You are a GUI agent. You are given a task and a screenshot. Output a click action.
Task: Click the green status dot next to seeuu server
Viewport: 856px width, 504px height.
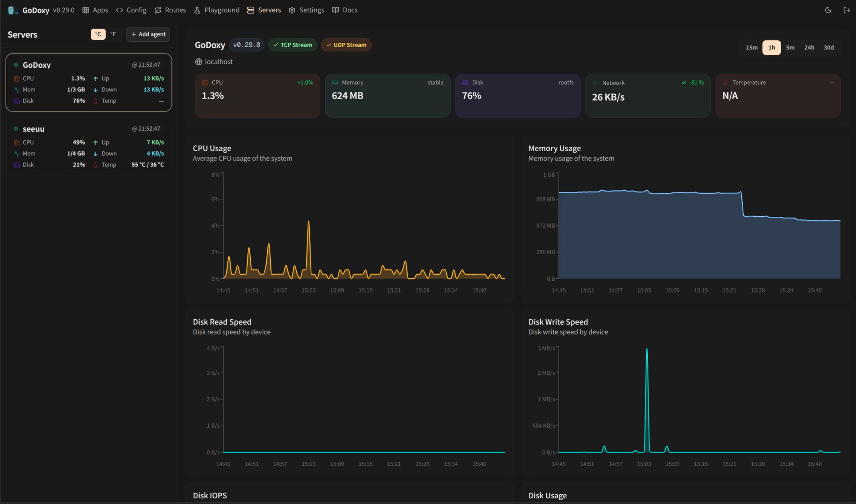coord(16,129)
